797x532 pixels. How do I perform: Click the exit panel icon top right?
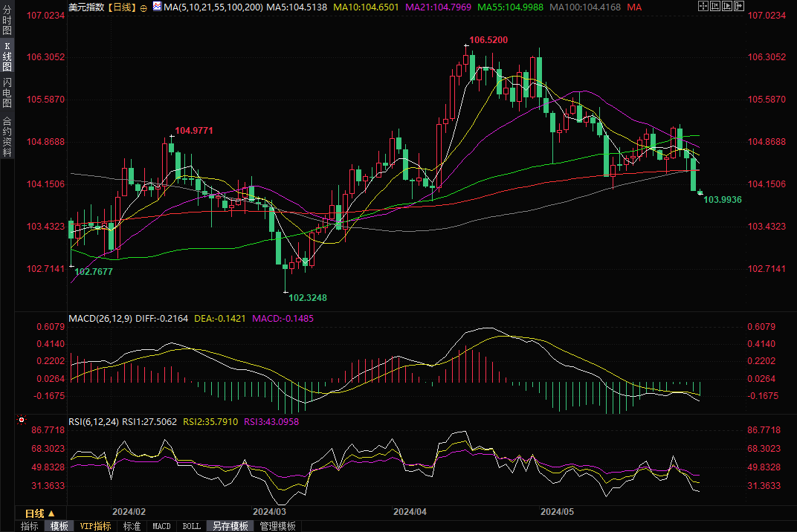[740, 6]
